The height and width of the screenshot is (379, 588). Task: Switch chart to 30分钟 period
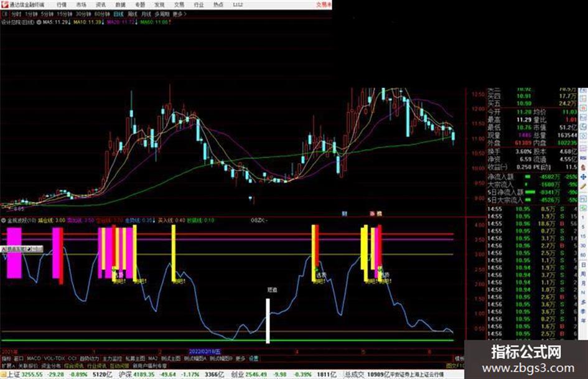(x=83, y=14)
